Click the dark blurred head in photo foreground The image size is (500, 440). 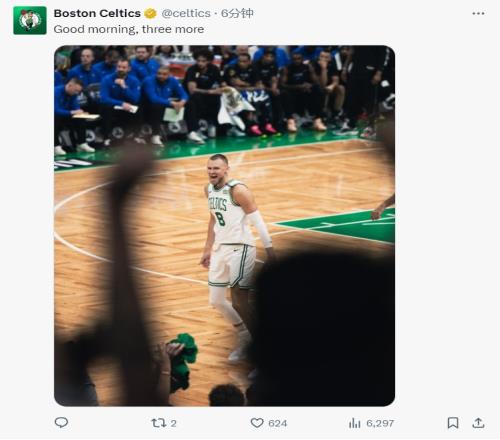322,328
